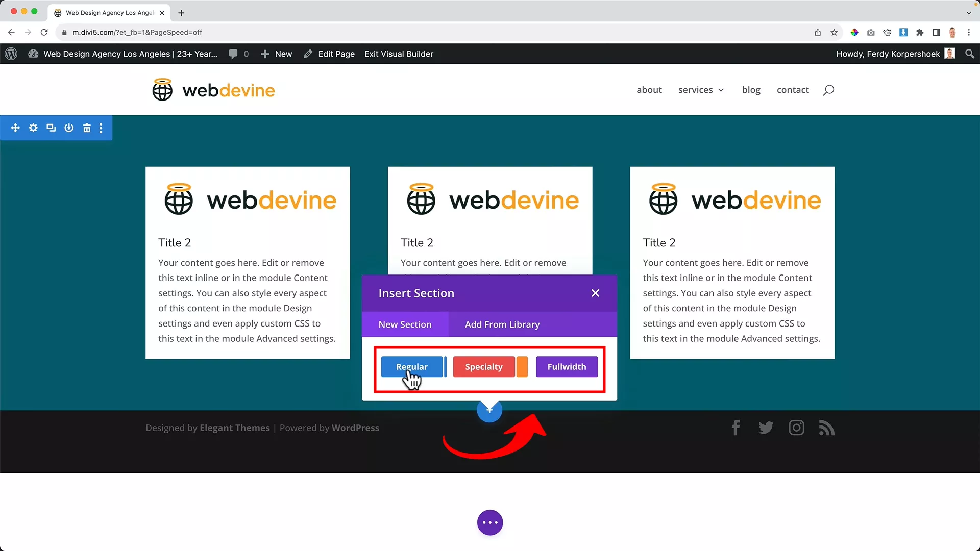Viewport: 980px width, 551px height.
Task: Select the New Section tab
Action: point(405,324)
